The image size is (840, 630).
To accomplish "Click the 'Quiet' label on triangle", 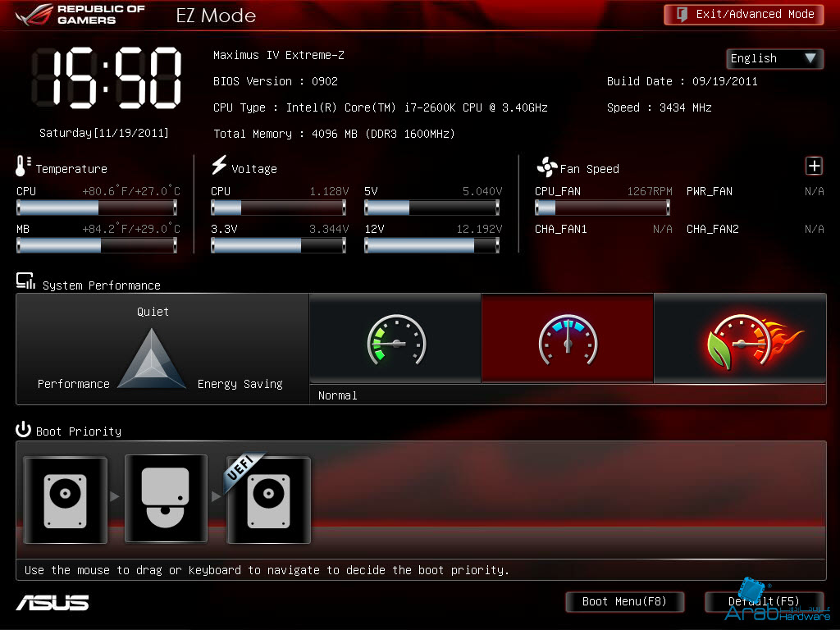I will [153, 312].
